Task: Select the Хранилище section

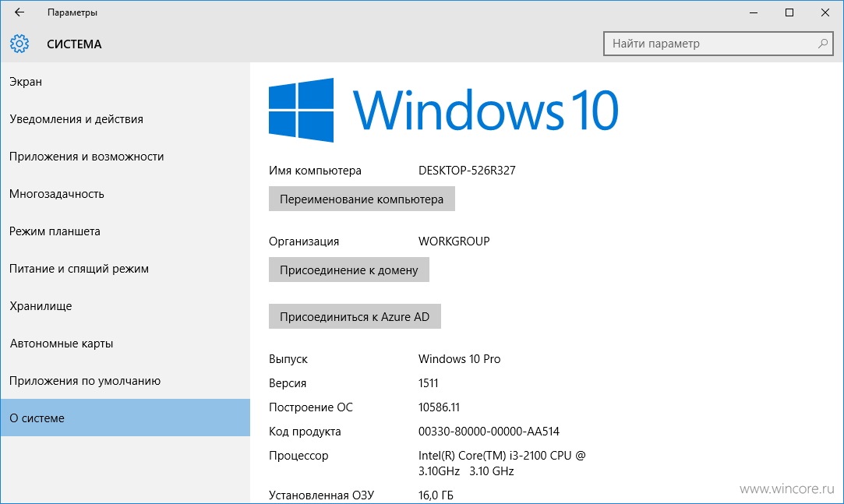Action: pyautogui.click(x=125, y=306)
